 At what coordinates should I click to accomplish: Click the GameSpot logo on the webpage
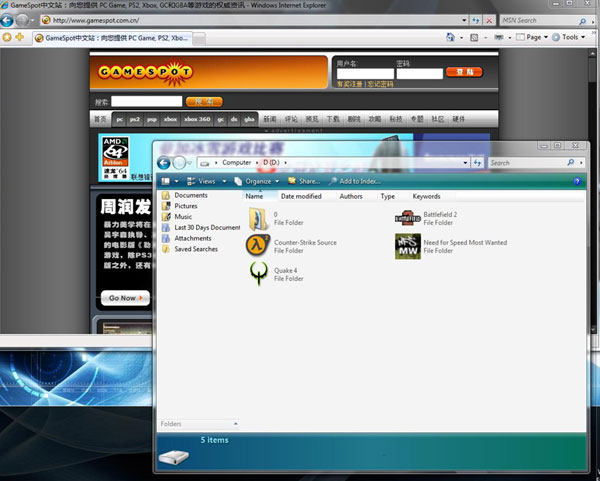click(x=145, y=72)
